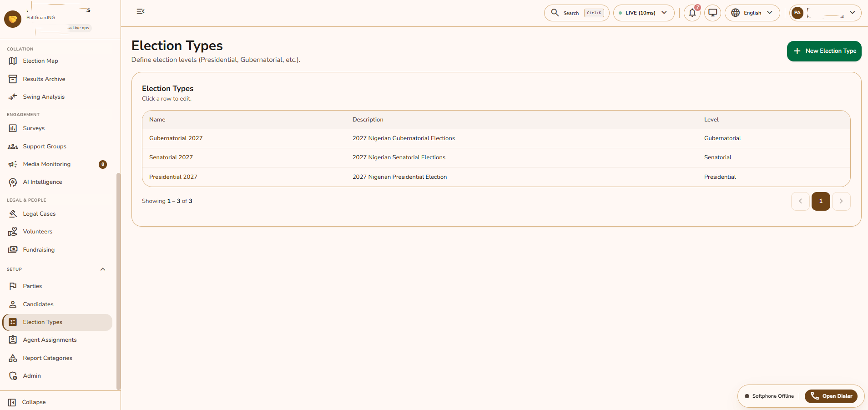Go to Volunteers page

[x=58, y=232]
